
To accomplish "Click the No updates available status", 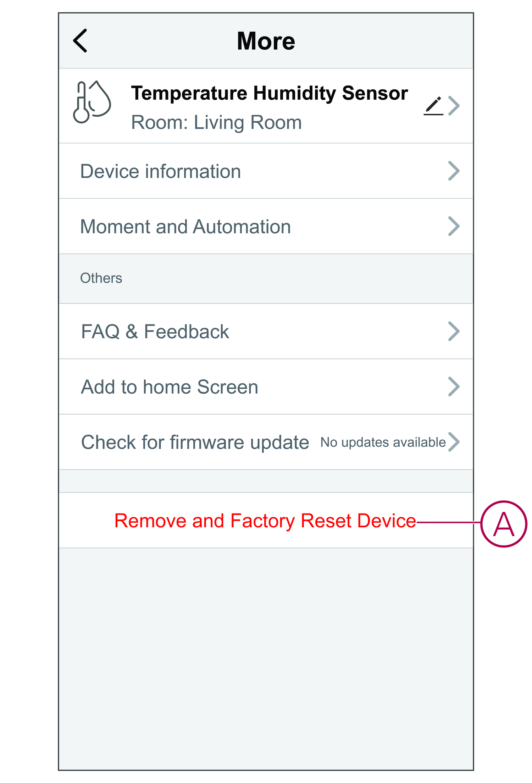I will point(383,443).
